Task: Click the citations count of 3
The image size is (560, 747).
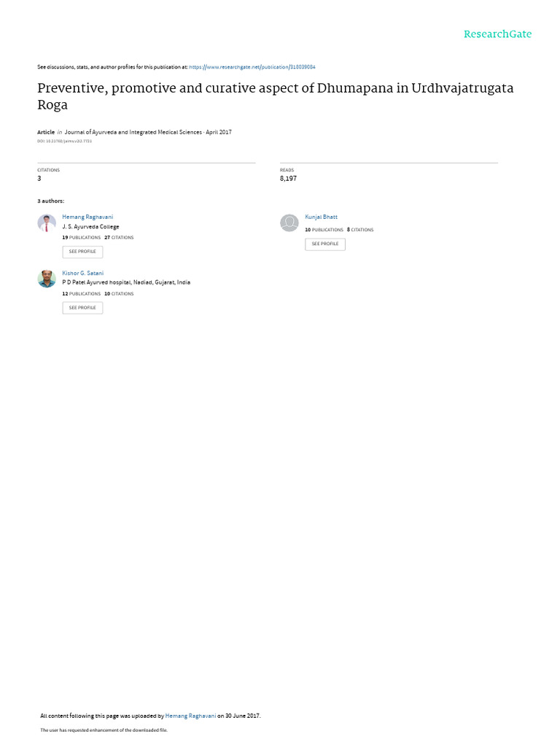Action: pos(39,178)
